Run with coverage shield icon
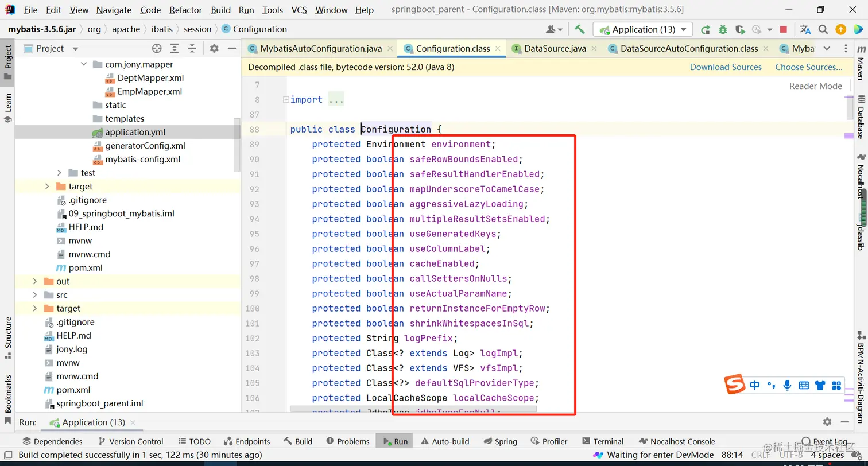Image resolution: width=868 pixels, height=466 pixels. pyautogui.click(x=740, y=29)
